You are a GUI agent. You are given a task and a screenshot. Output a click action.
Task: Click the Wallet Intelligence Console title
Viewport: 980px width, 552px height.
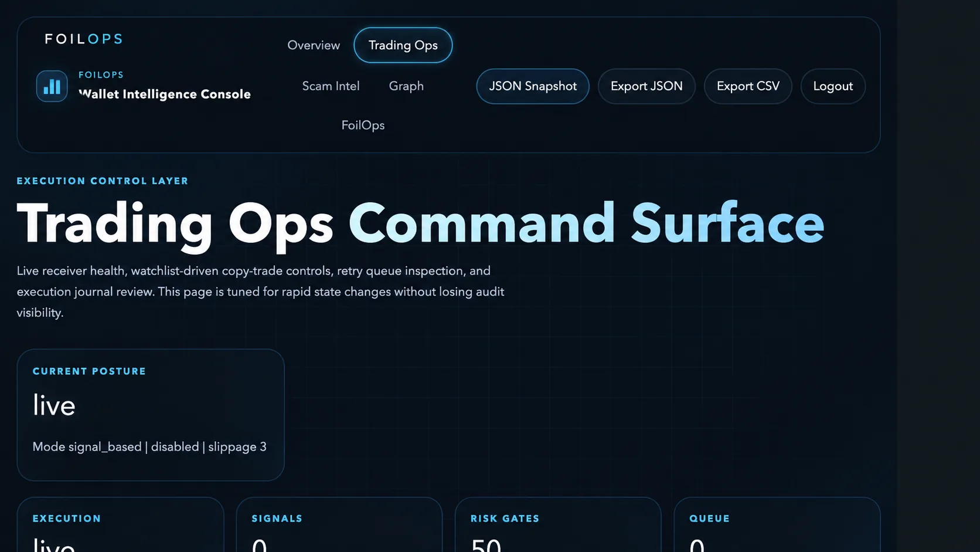(165, 94)
